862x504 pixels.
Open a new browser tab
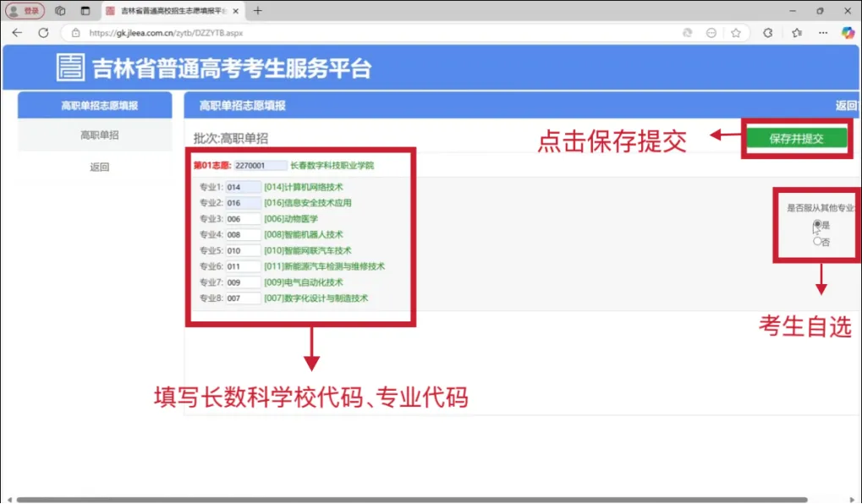point(258,11)
